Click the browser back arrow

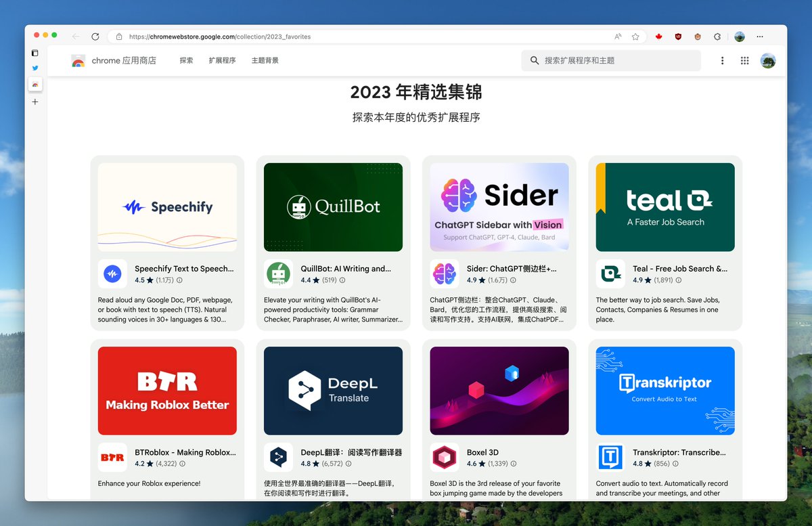(76, 37)
